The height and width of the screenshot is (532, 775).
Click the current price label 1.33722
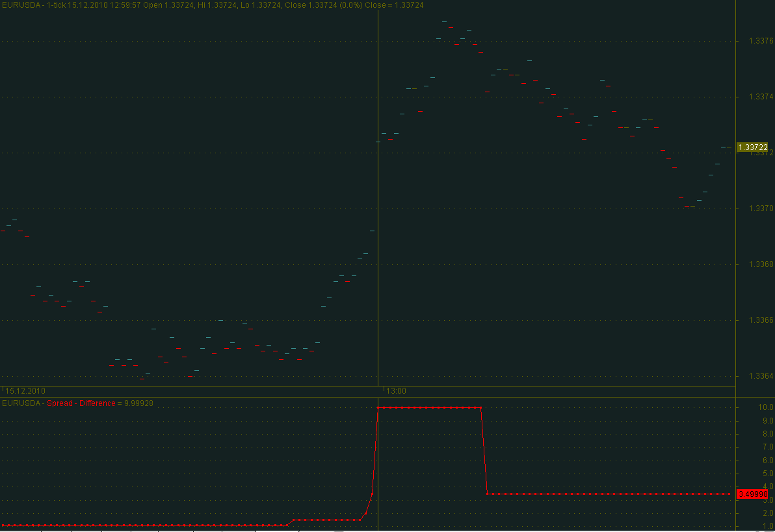click(753, 147)
